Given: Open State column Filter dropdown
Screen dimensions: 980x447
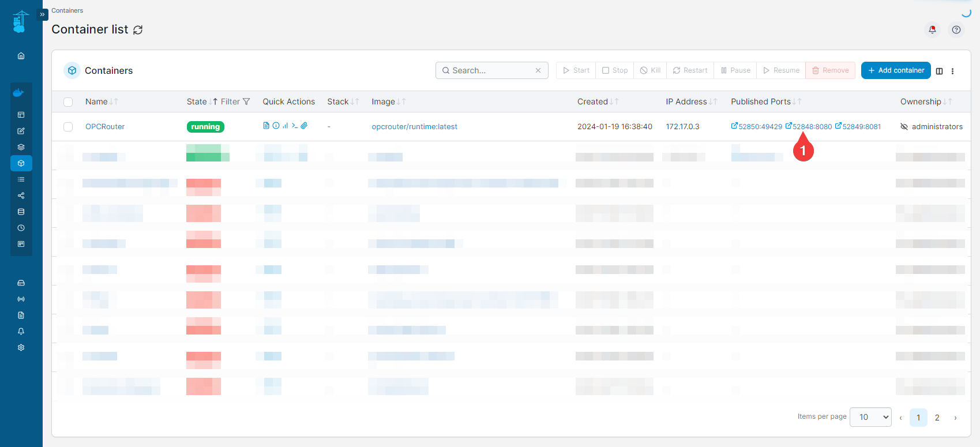Looking at the screenshot, I should coord(235,102).
